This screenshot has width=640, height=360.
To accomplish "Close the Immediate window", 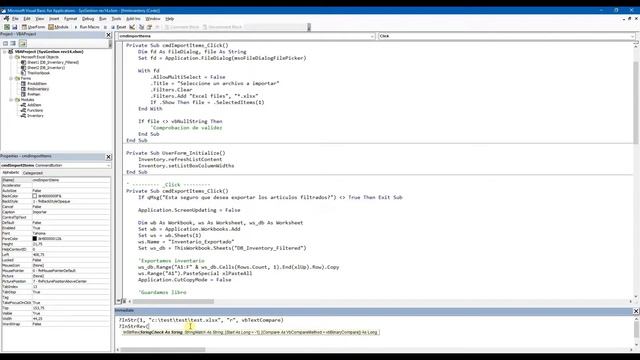I will click(636, 311).
